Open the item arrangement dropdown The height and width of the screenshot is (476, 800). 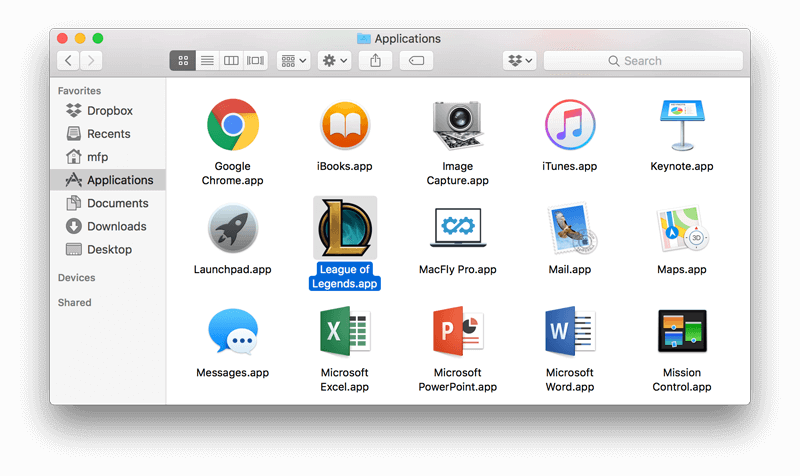click(x=294, y=61)
